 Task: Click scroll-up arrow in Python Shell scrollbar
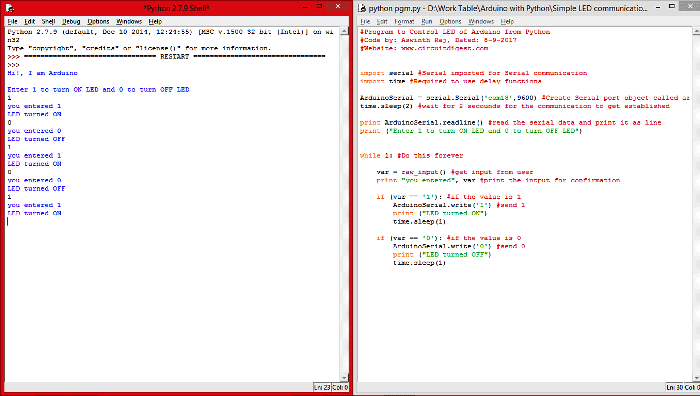click(x=344, y=31)
